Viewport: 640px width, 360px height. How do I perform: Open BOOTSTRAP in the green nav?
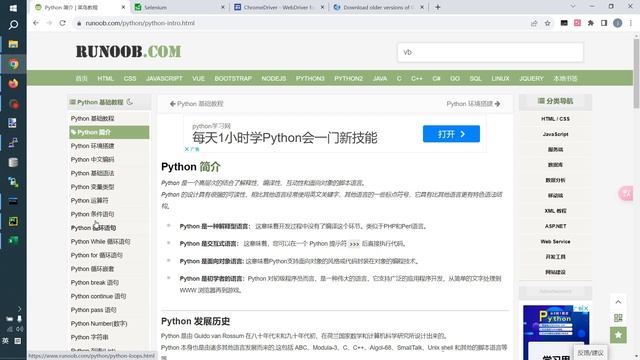click(233, 78)
